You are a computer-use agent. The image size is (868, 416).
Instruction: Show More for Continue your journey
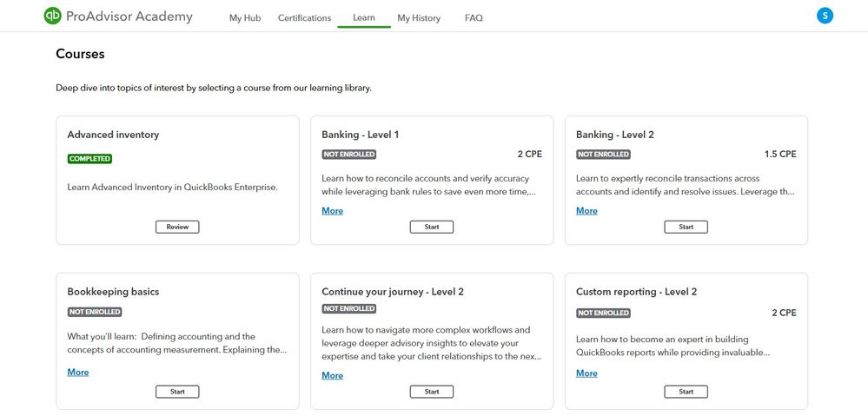point(332,376)
